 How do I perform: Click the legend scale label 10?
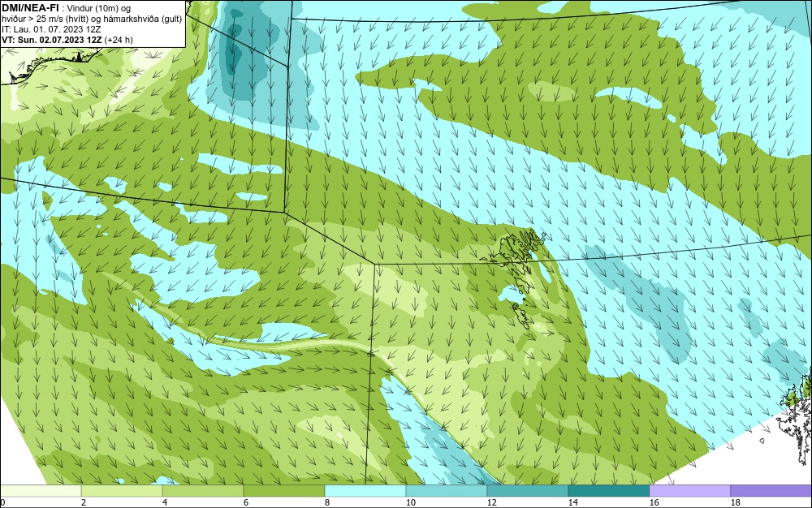tap(410, 502)
